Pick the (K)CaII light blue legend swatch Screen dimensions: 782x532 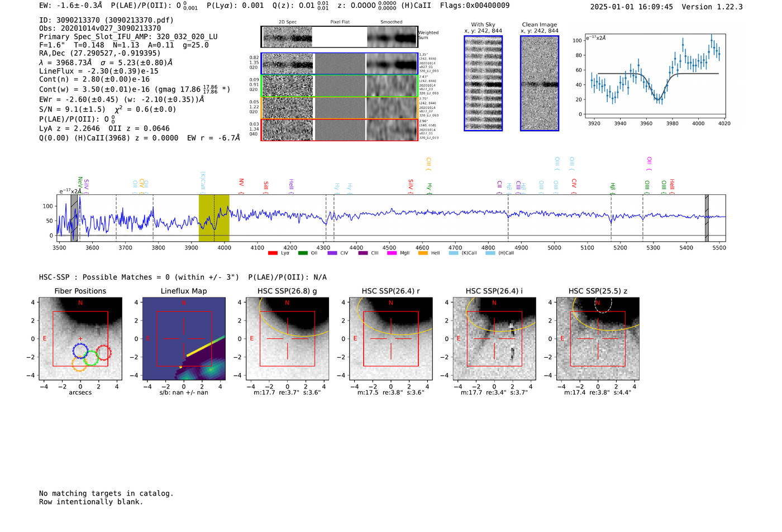[454, 253]
